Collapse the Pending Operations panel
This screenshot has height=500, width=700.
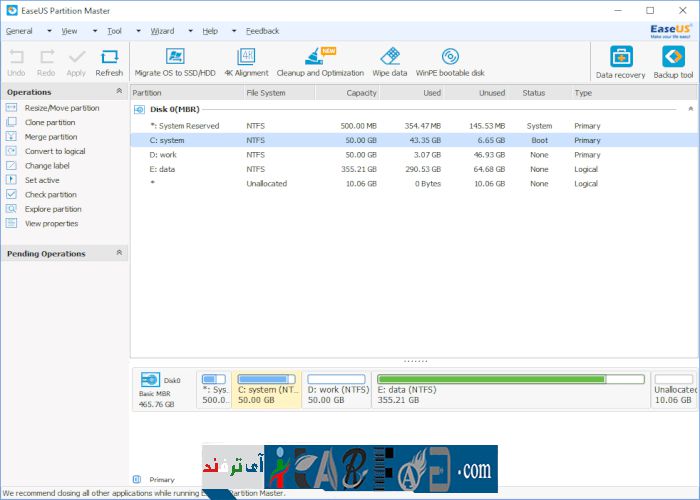pyautogui.click(x=119, y=254)
